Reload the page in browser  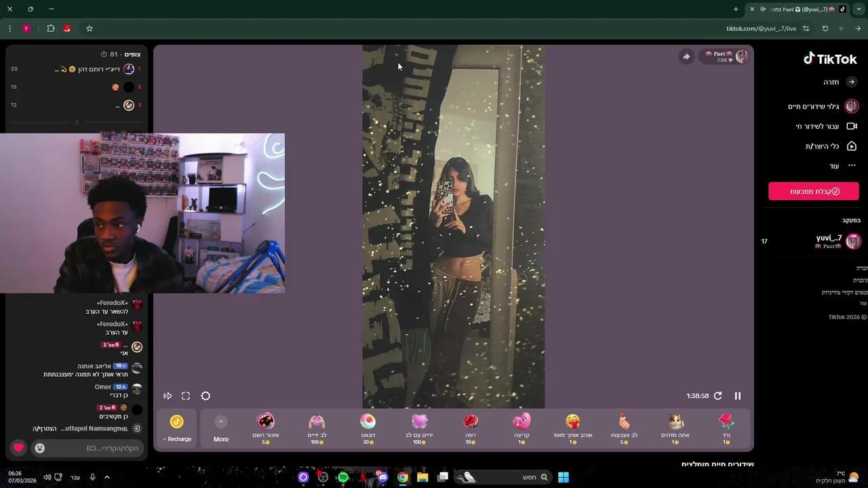825,28
